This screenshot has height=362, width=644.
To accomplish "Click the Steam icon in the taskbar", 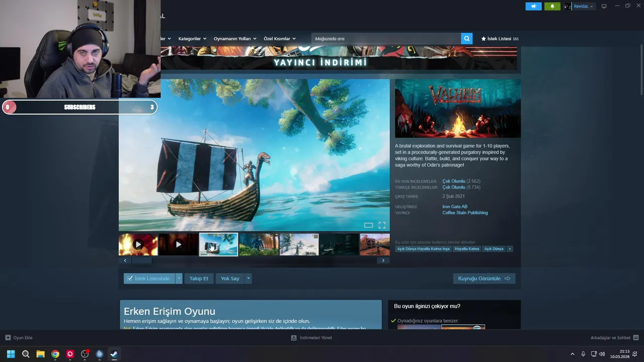I will point(114,354).
